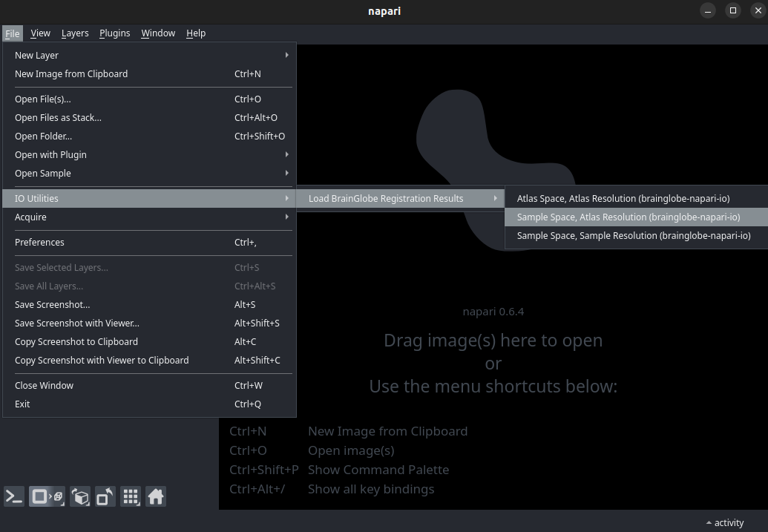The image size is (768, 532).
Task: Open the Help menu
Action: tap(196, 33)
